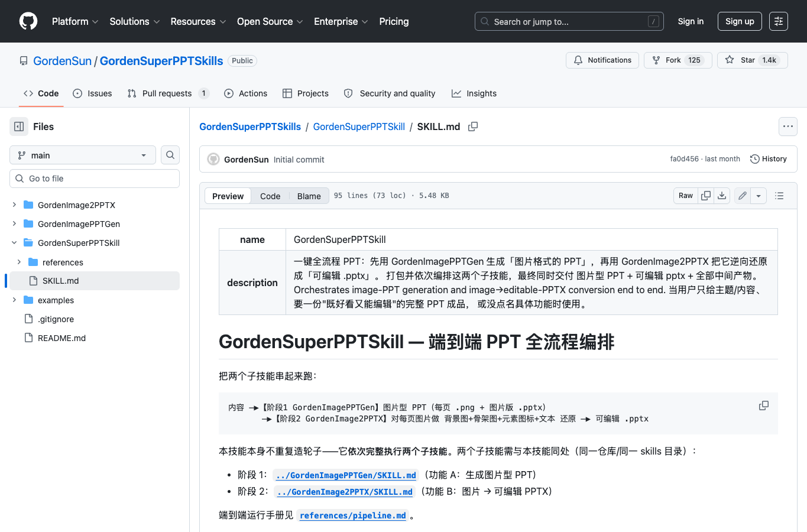The width and height of the screenshot is (807, 532).
Task: Open the main branch dropdown
Action: [83, 155]
